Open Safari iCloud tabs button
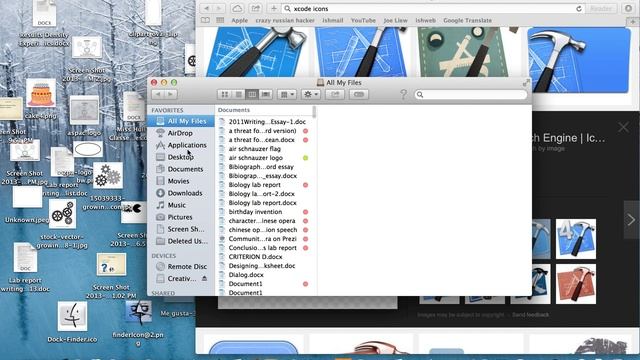640x360 pixels. pos(237,9)
